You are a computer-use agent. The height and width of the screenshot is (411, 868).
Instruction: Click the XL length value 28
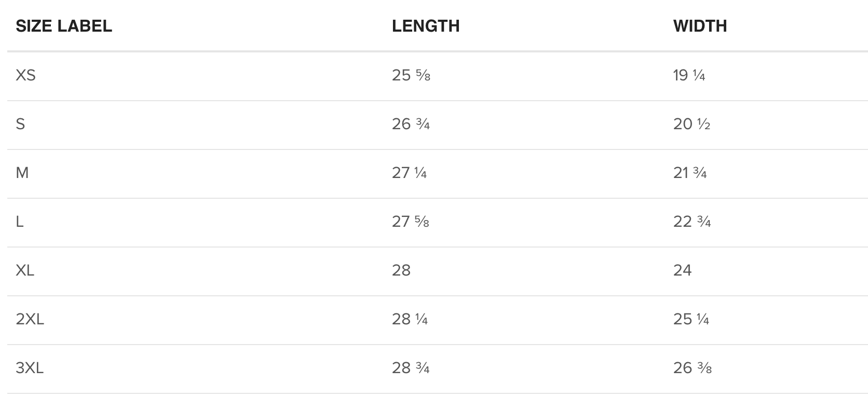pos(401,270)
